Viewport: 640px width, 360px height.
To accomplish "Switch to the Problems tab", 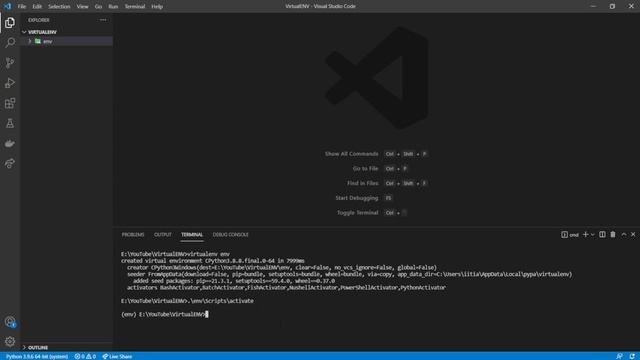I will [133, 235].
